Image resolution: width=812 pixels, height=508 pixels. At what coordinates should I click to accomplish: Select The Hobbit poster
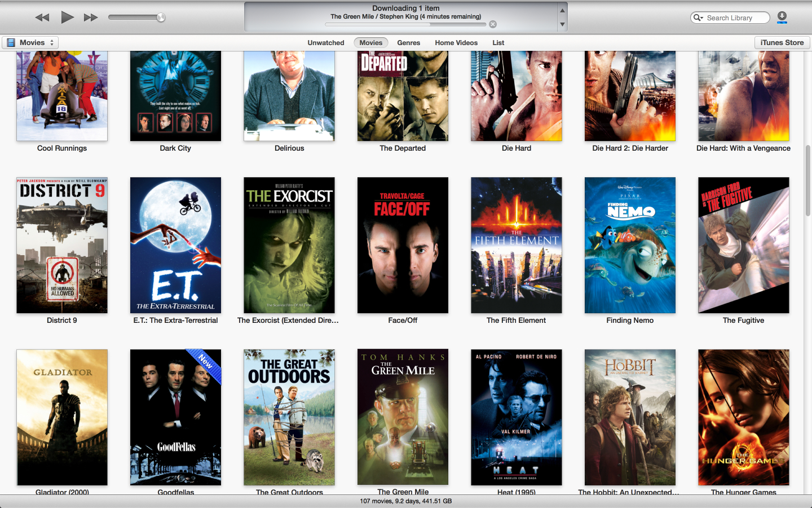pyautogui.click(x=630, y=417)
